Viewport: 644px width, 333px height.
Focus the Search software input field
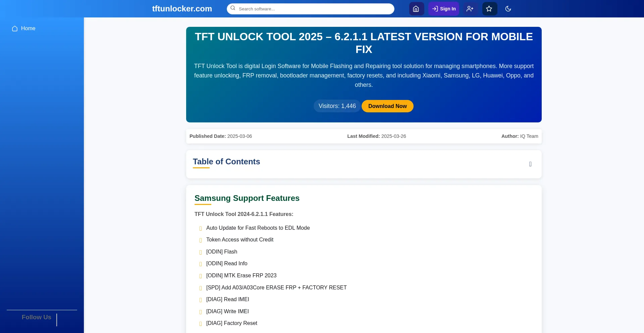(x=310, y=9)
